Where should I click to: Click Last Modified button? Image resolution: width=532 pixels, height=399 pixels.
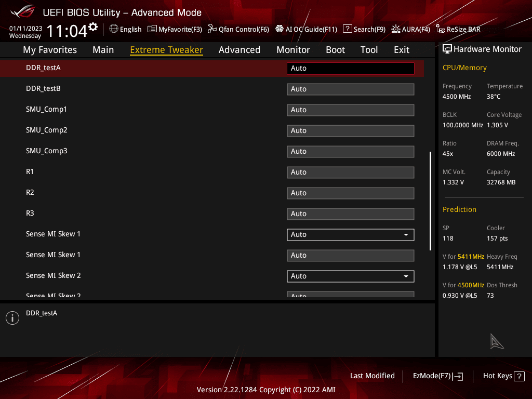(x=372, y=376)
